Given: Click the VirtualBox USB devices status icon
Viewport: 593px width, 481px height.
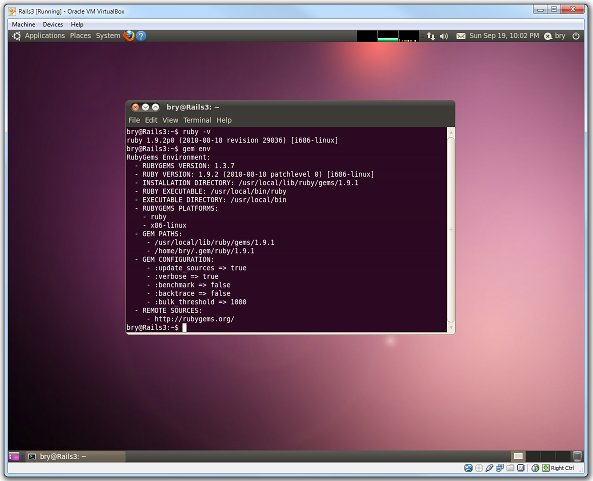Looking at the screenshot, I should 489,469.
